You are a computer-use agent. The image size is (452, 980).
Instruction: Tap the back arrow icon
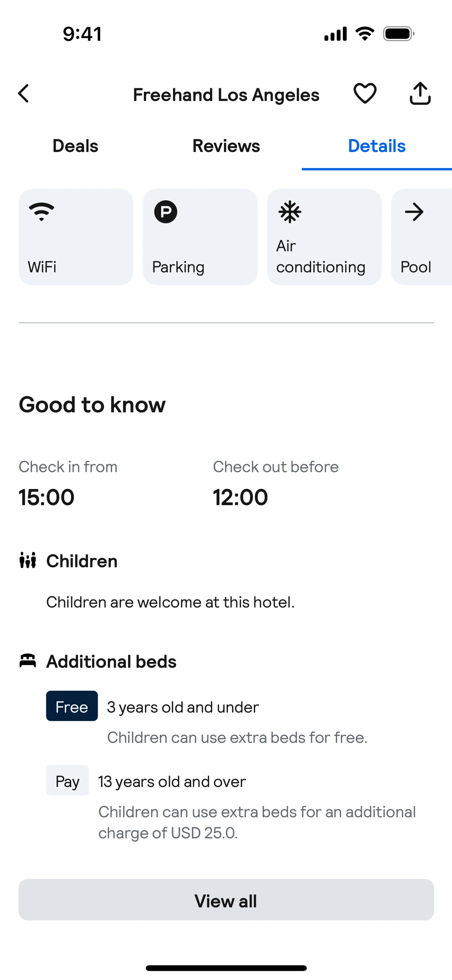[24, 93]
